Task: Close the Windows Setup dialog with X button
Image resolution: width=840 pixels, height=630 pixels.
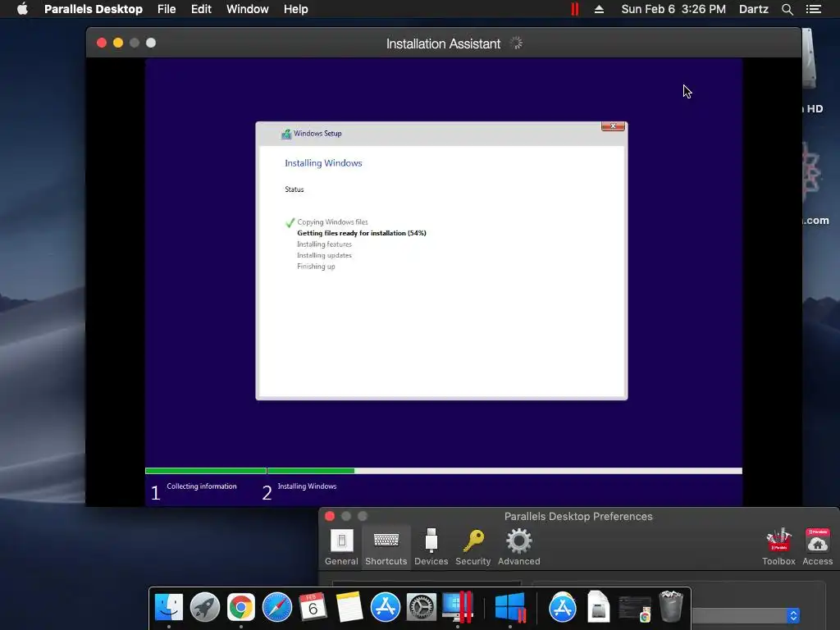Action: pyautogui.click(x=613, y=126)
